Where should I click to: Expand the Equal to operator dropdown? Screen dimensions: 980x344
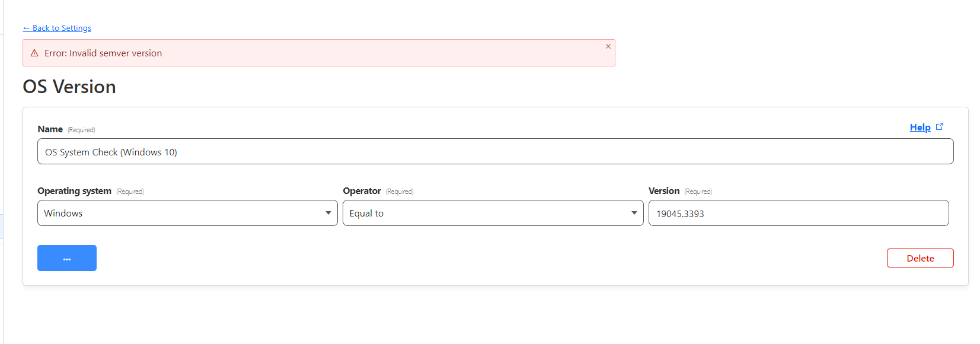492,213
